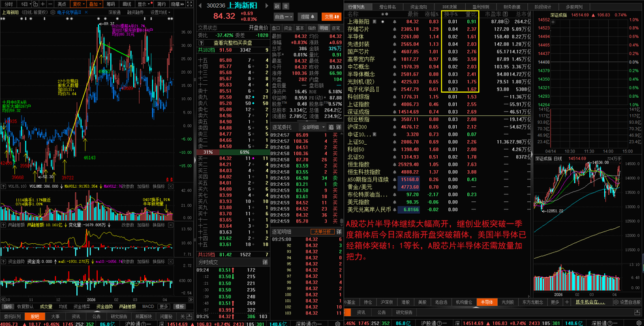The width and height of the screenshot is (644, 326).
Task: Open the 叠加 overlay dropdown
Action: (x=95, y=4)
